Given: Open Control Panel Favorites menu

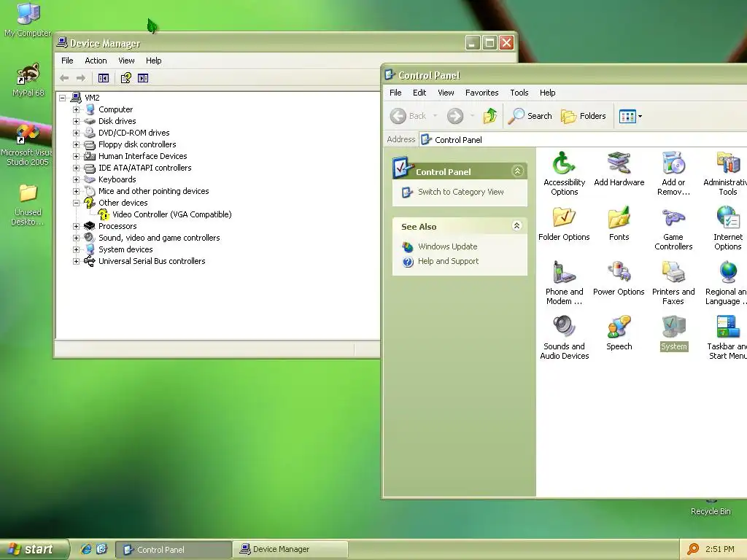Looking at the screenshot, I should (x=481, y=93).
